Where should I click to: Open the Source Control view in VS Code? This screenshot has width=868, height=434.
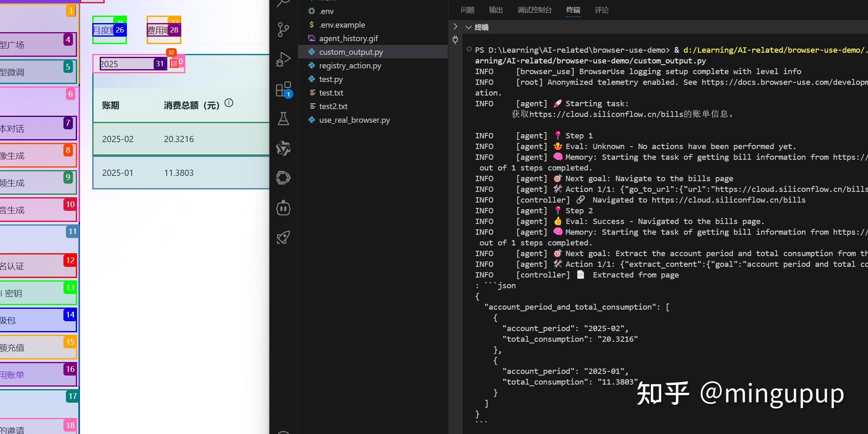click(283, 30)
